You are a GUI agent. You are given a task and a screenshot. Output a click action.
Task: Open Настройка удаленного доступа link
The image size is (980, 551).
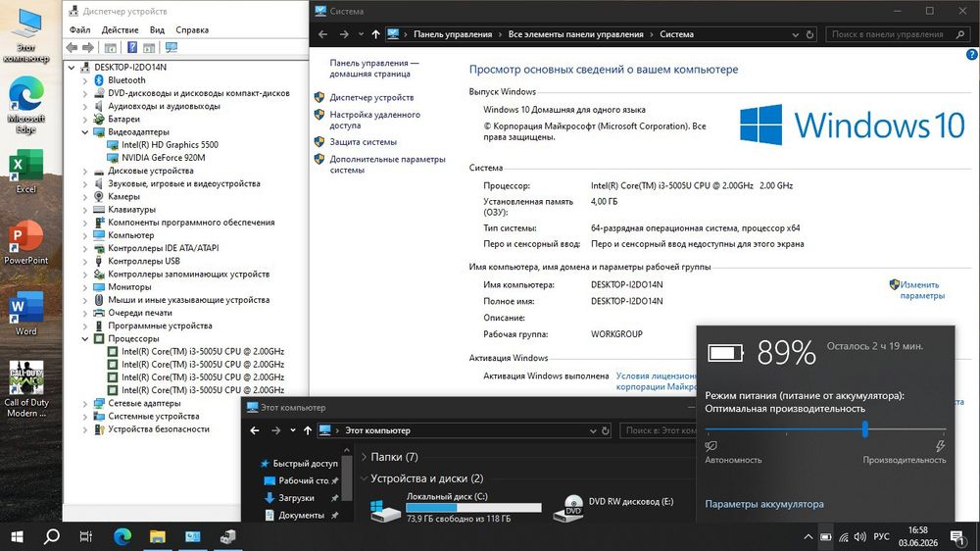click(x=375, y=120)
